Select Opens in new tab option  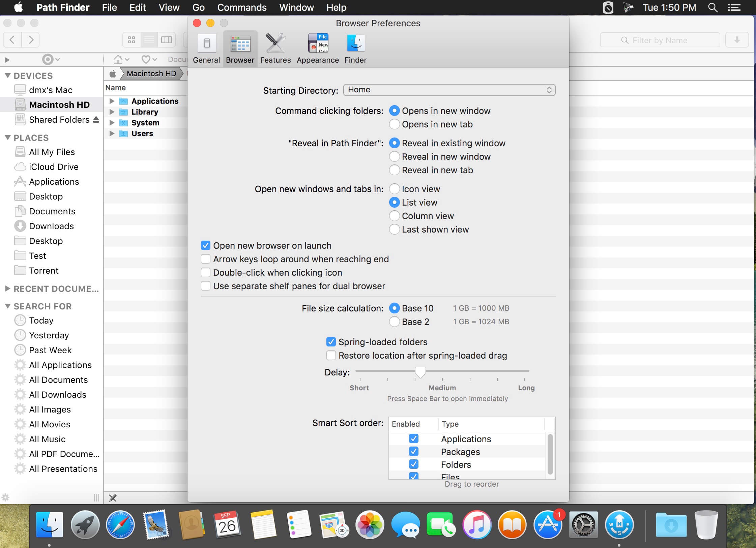click(394, 124)
